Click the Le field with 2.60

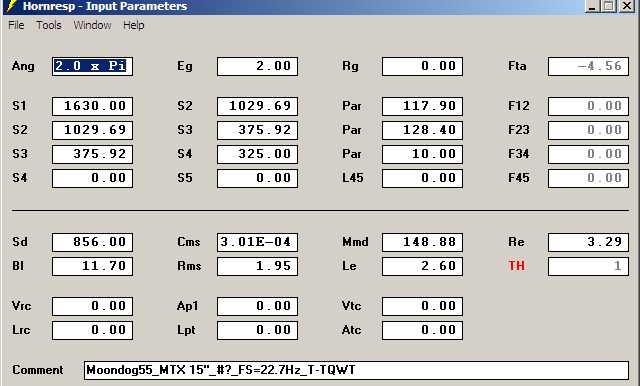tap(422, 266)
